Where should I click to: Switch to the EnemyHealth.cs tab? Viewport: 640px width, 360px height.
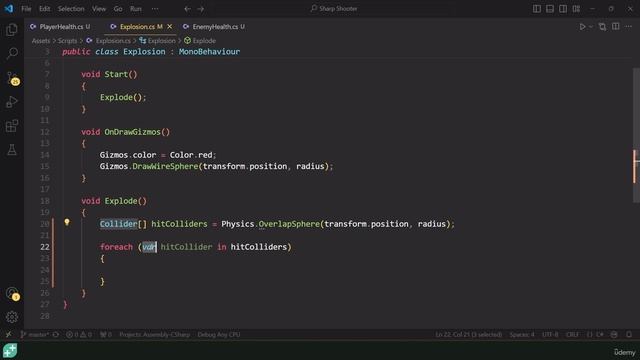point(214,27)
